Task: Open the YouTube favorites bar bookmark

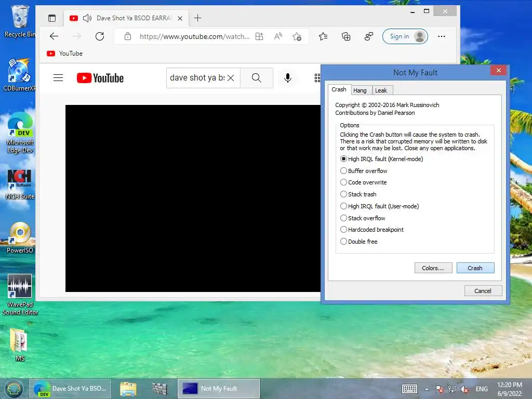Action: pyautogui.click(x=64, y=54)
